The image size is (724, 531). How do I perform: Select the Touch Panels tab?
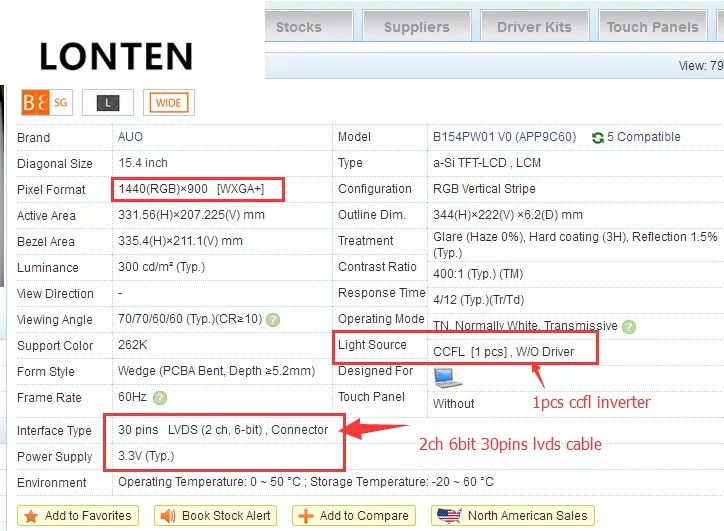pos(652,27)
